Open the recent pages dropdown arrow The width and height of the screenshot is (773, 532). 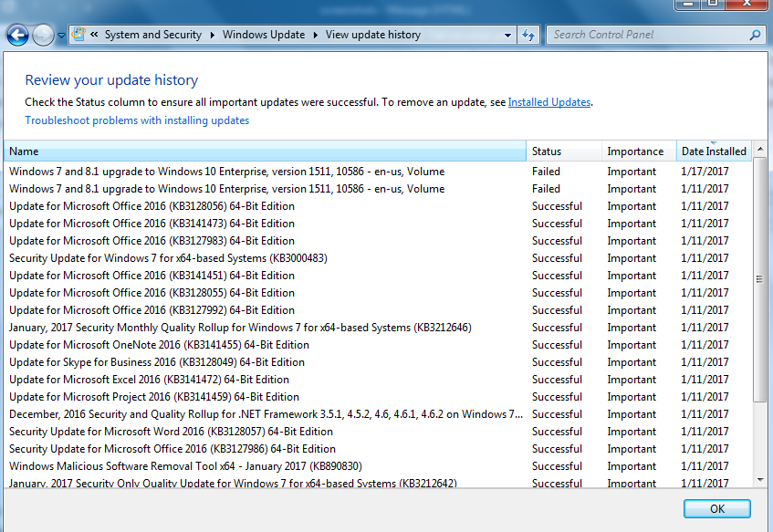[x=61, y=36]
